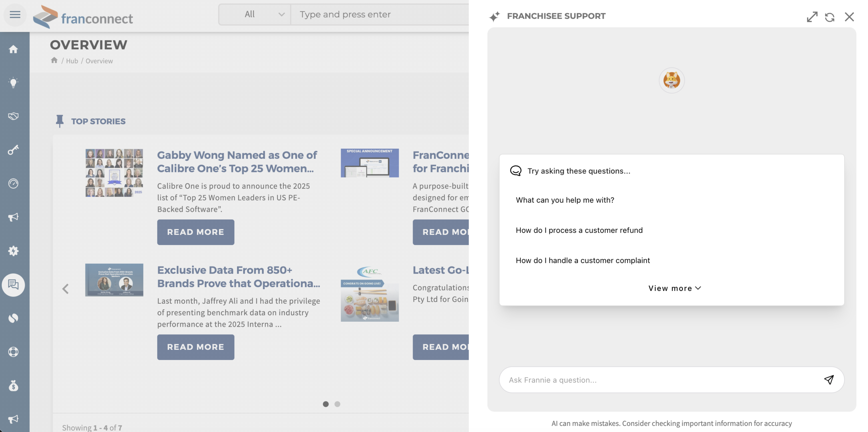
Task: Open the handshake sidebar icon
Action: 13,116
